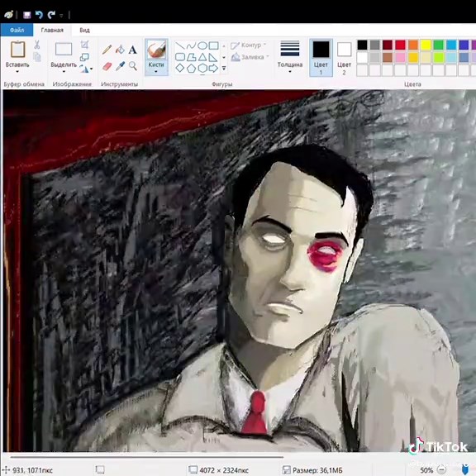Viewport: 476px width, 476px height.
Task: Select the Triangle shape
Action: click(x=202, y=57)
